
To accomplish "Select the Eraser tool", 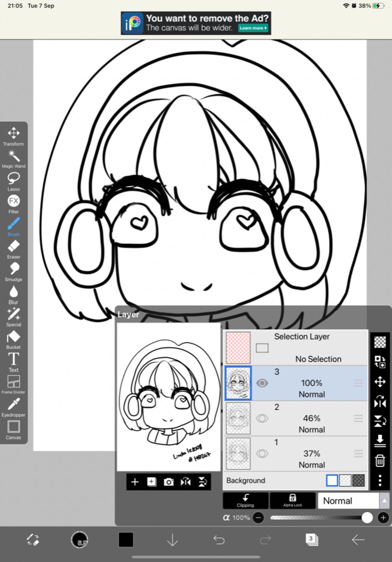I will pos(13,249).
